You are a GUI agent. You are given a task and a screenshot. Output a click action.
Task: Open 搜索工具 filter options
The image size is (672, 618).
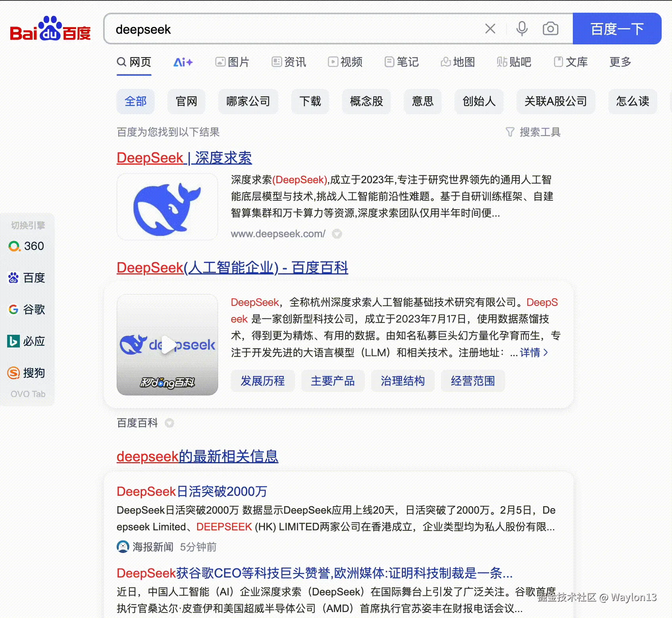tap(533, 132)
